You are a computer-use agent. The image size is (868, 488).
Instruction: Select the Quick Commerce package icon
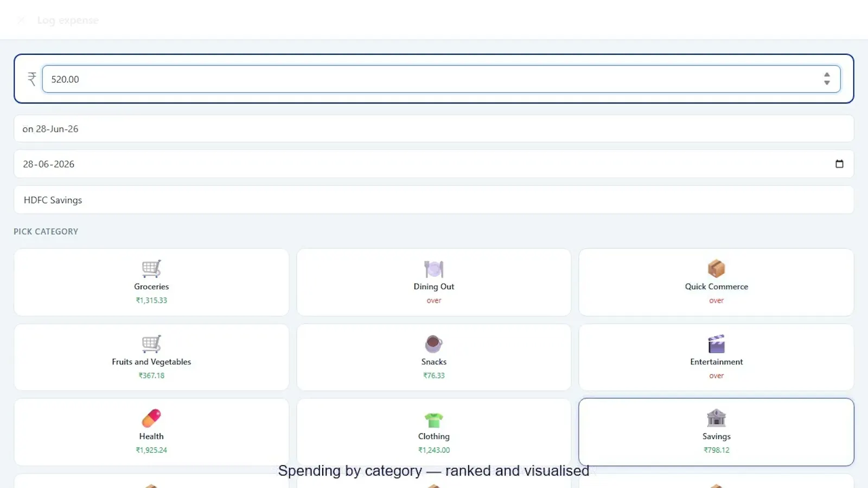[717, 268]
